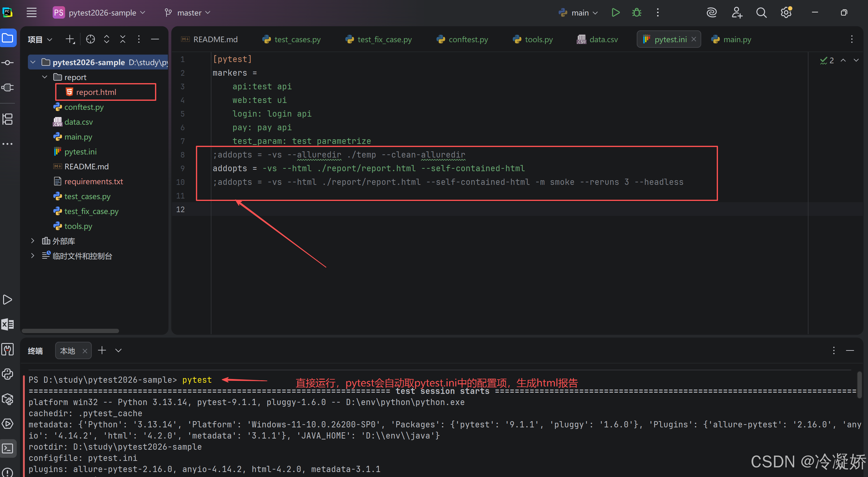Open the Run tool window
868x477 pixels.
click(8, 300)
